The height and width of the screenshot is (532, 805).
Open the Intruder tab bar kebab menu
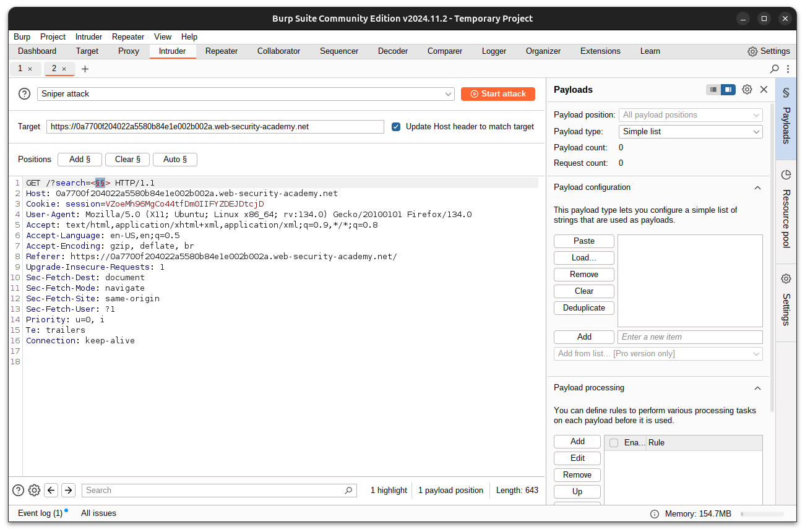[788, 69]
